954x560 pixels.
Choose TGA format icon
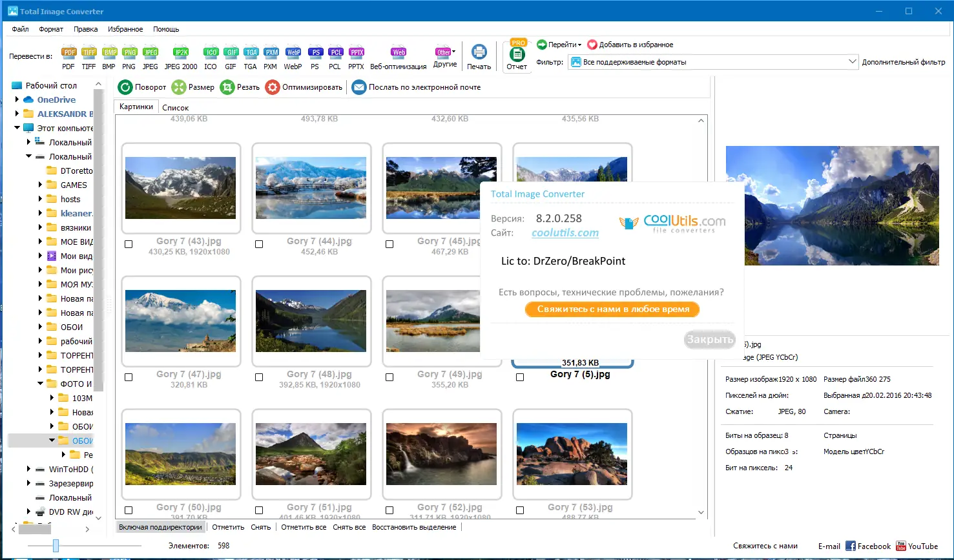[251, 57]
